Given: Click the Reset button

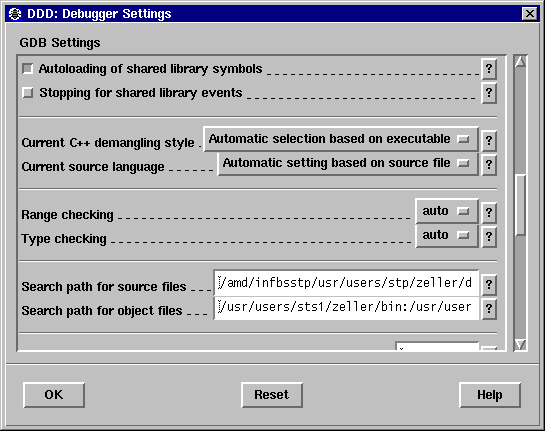Looking at the screenshot, I should point(272,395).
